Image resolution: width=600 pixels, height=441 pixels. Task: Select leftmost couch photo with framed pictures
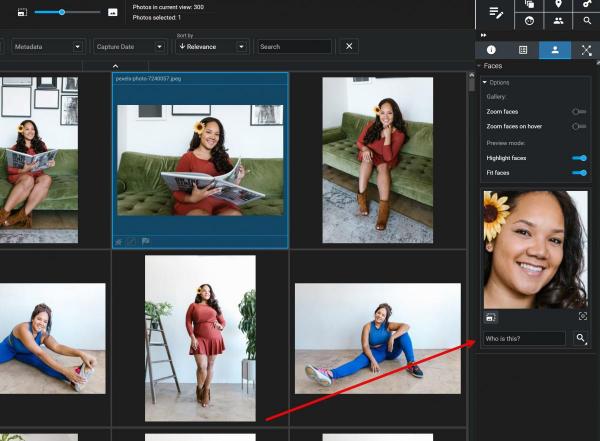[x=39, y=160]
